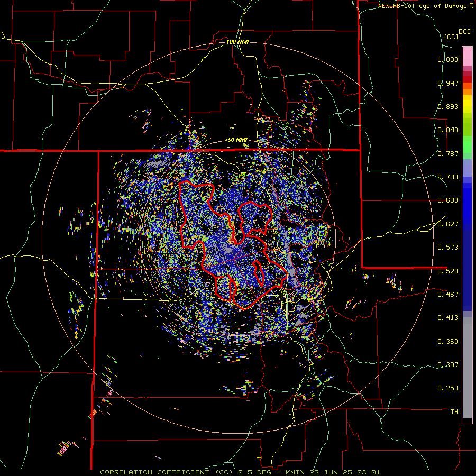Click the 0.573 scale value
Screen dimensions: 476x476
point(448,248)
